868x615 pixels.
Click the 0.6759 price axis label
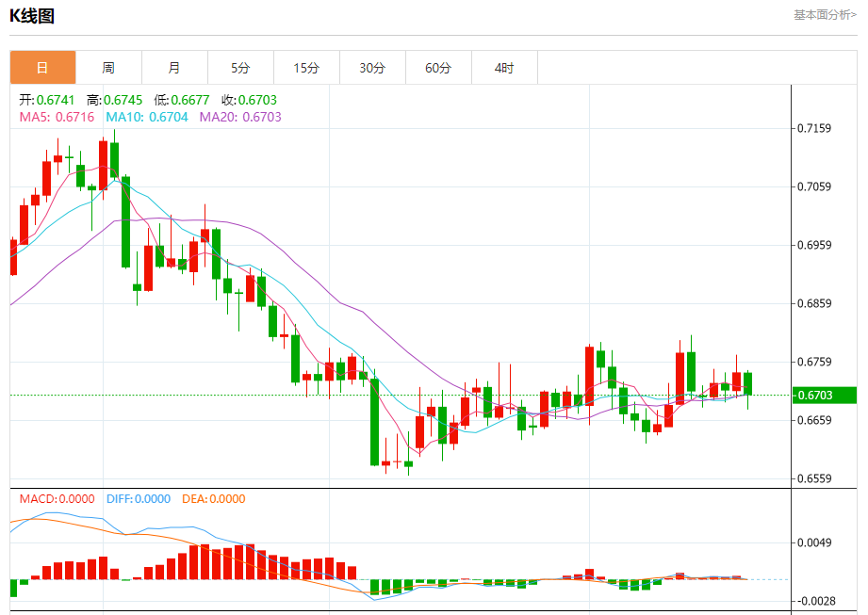click(813, 363)
